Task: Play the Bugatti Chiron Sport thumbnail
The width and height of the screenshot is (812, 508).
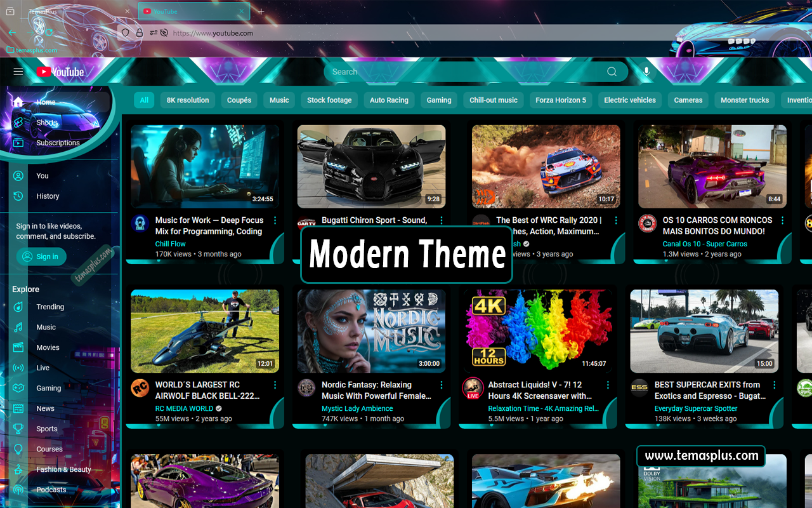Action: [x=372, y=166]
